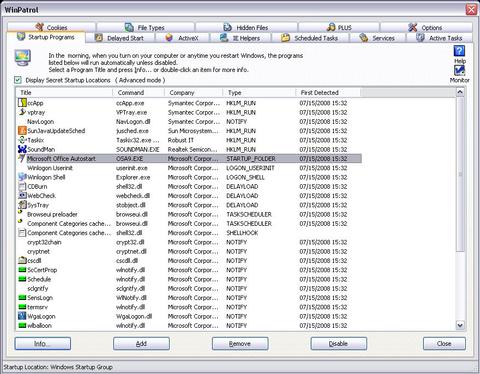480x374 pixels.
Task: Click the Help question mark icon
Action: point(459,51)
